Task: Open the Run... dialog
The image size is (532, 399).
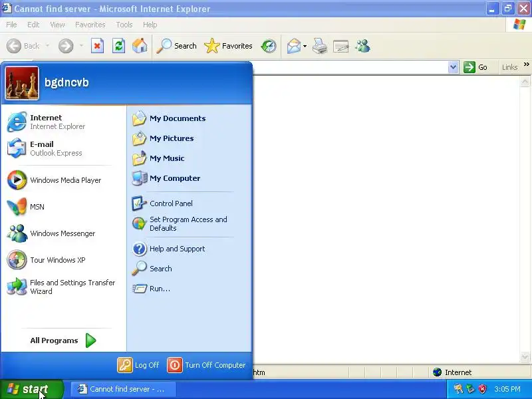Action: click(x=190, y=289)
